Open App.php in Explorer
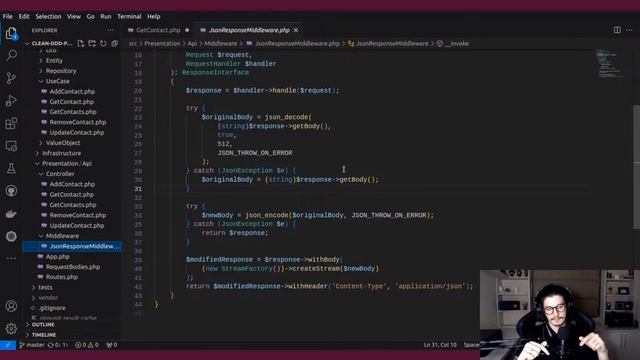This screenshot has height=360, width=640. tap(58, 257)
